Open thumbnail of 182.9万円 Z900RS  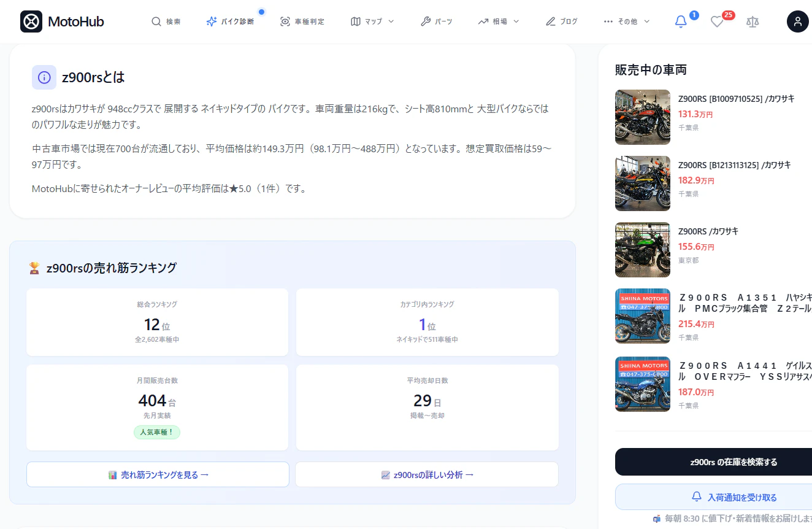643,183
